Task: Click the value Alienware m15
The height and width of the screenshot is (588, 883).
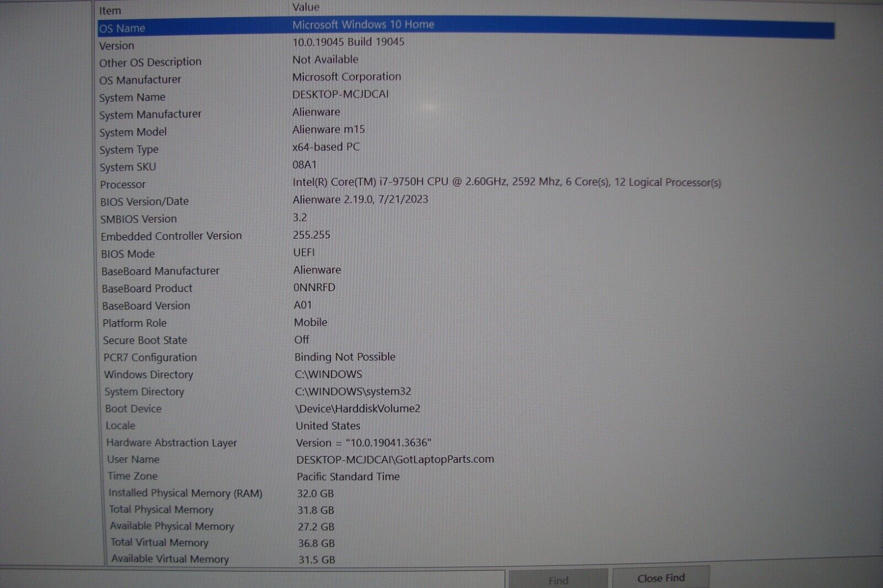Action: 328,130
